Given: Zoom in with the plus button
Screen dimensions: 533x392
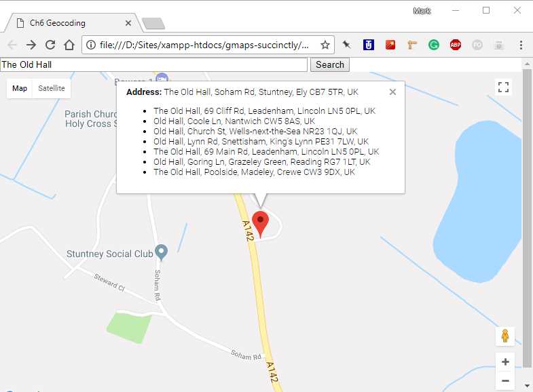Looking at the screenshot, I should pyautogui.click(x=505, y=361).
